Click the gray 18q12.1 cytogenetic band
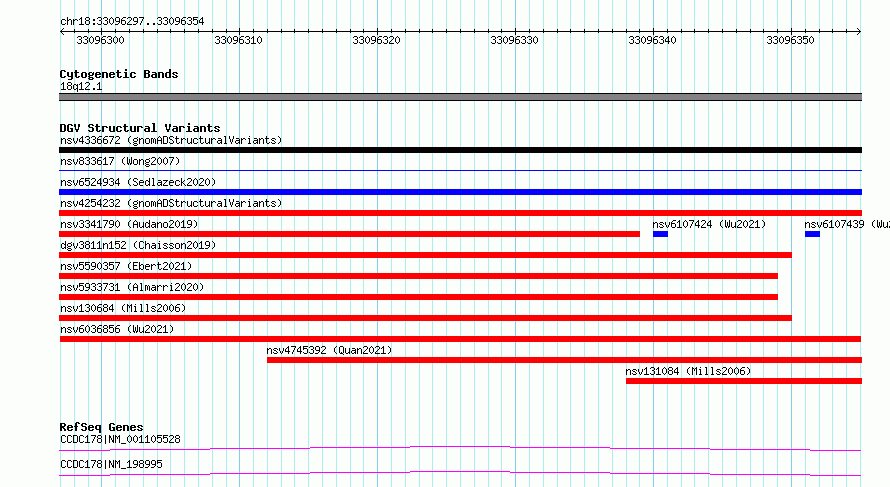This screenshot has height=487, width=890. (460, 97)
